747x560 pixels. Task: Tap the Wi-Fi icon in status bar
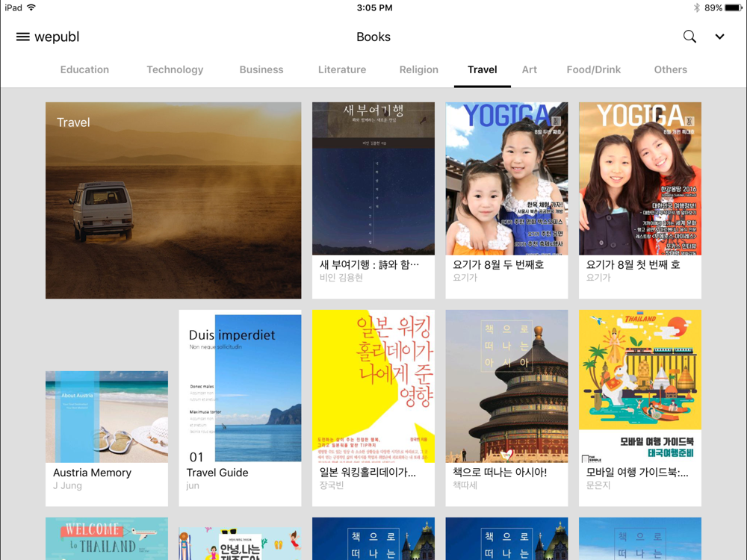pos(31,7)
